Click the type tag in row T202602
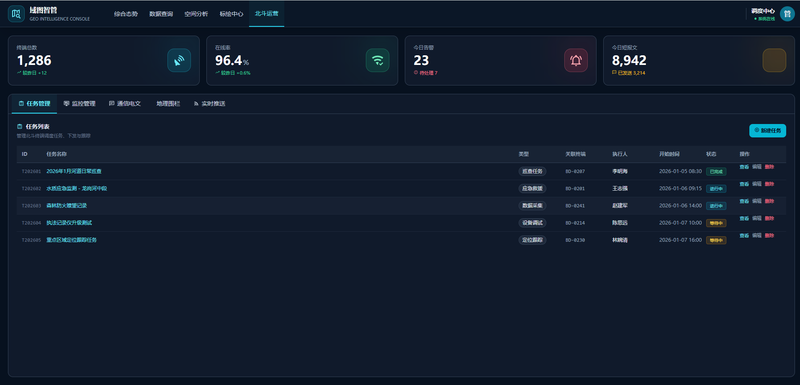The width and height of the screenshot is (800, 385). coord(532,189)
